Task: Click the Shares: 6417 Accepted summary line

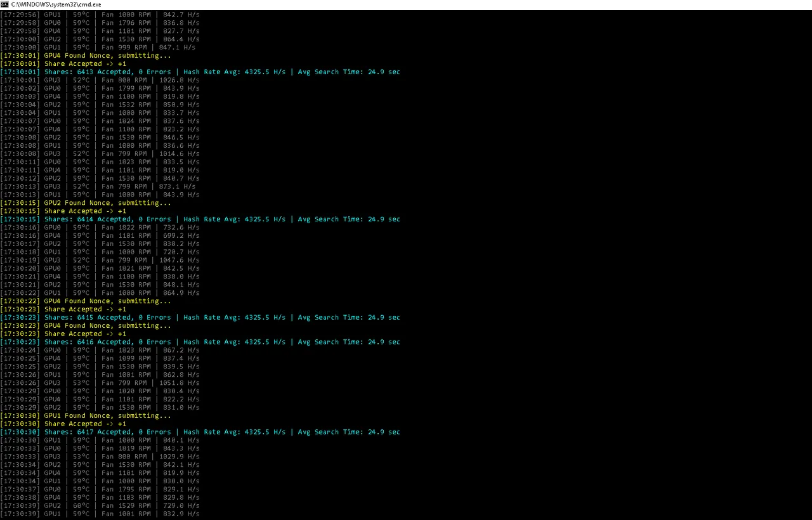Action: [x=200, y=432]
